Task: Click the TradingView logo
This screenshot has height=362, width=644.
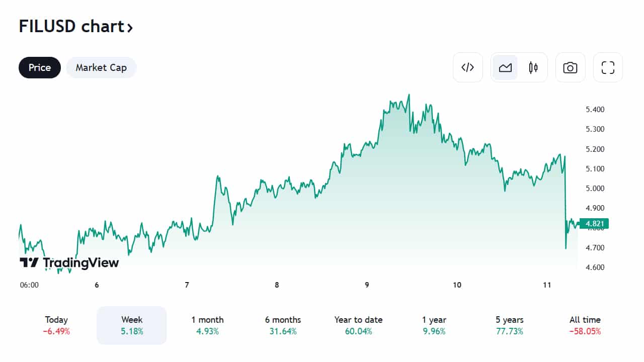Action: tap(69, 262)
